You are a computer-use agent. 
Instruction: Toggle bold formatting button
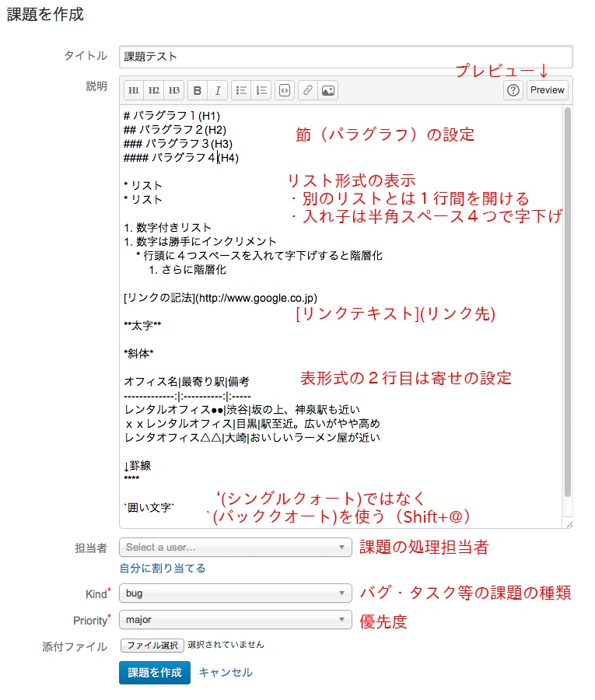pyautogui.click(x=198, y=91)
